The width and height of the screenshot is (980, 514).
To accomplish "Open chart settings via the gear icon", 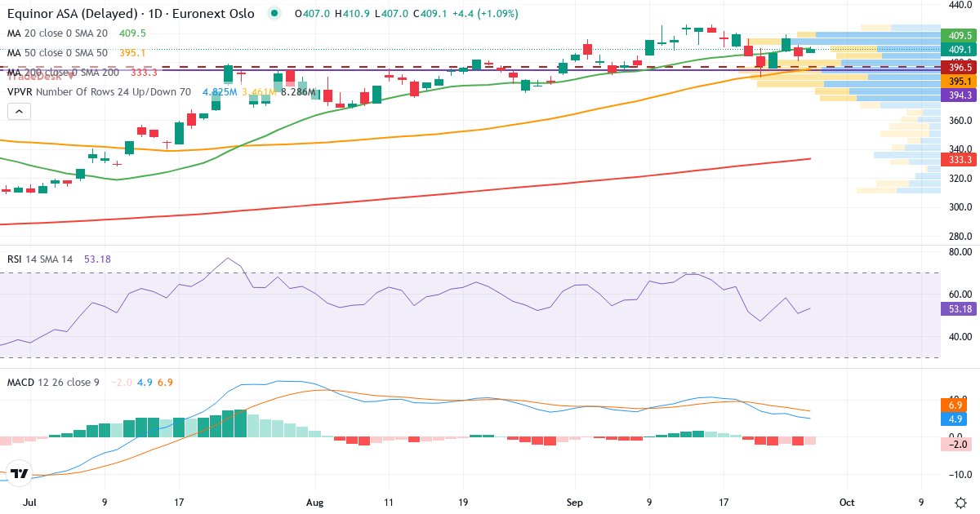I will point(960,501).
